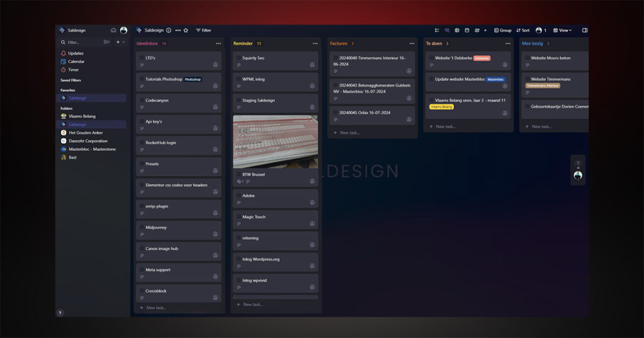Screen dimensions: 644x338
Task: Open description icon on Presets card
Action: (142, 171)
